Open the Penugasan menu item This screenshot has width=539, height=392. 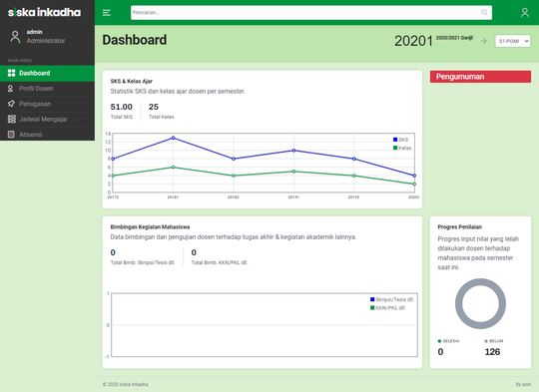click(48, 104)
